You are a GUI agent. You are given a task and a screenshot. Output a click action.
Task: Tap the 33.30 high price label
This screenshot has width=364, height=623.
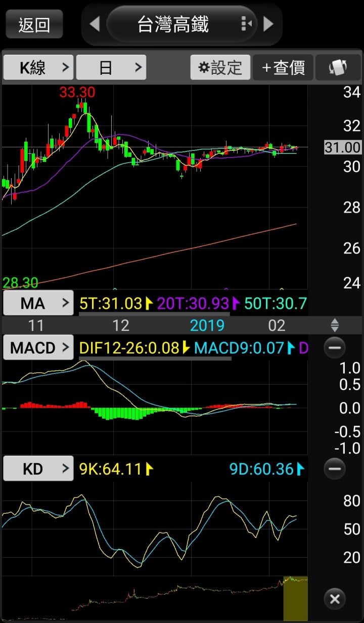pos(77,93)
